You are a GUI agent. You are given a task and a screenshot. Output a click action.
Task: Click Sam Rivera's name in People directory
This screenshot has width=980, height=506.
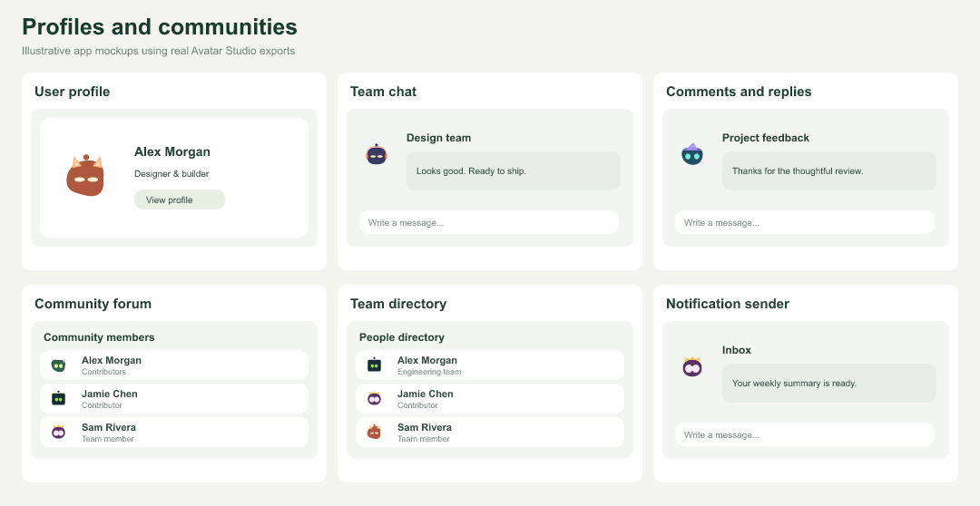point(425,428)
